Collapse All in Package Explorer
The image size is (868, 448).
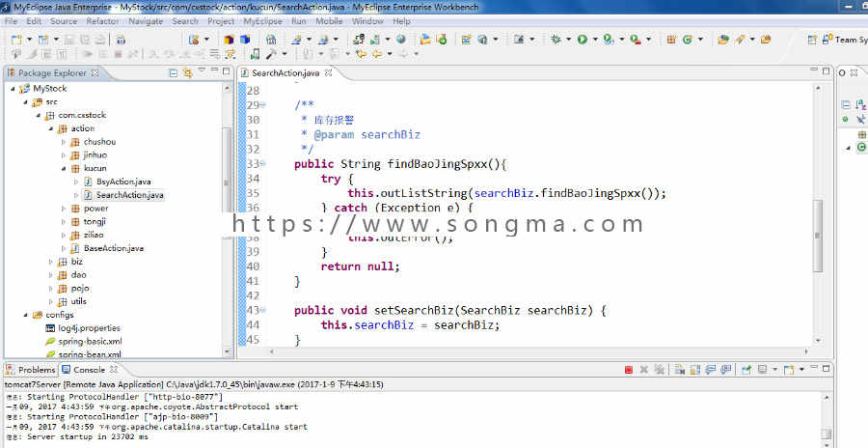coord(174,72)
